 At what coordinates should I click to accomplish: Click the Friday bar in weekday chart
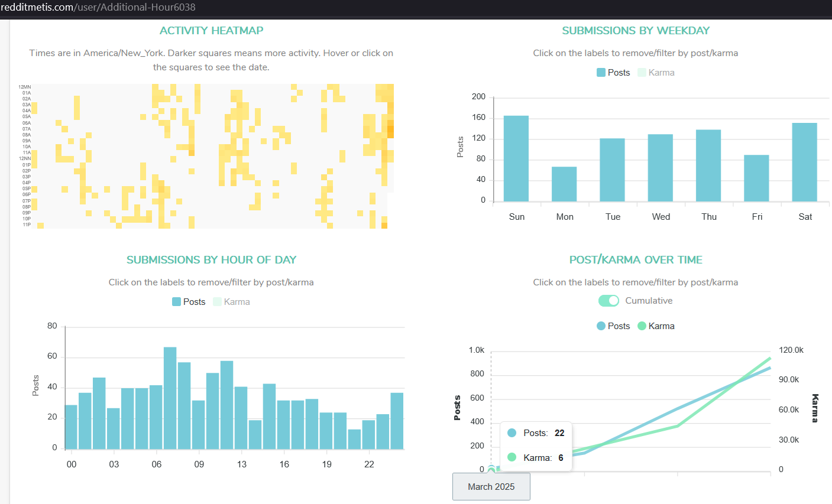756,178
